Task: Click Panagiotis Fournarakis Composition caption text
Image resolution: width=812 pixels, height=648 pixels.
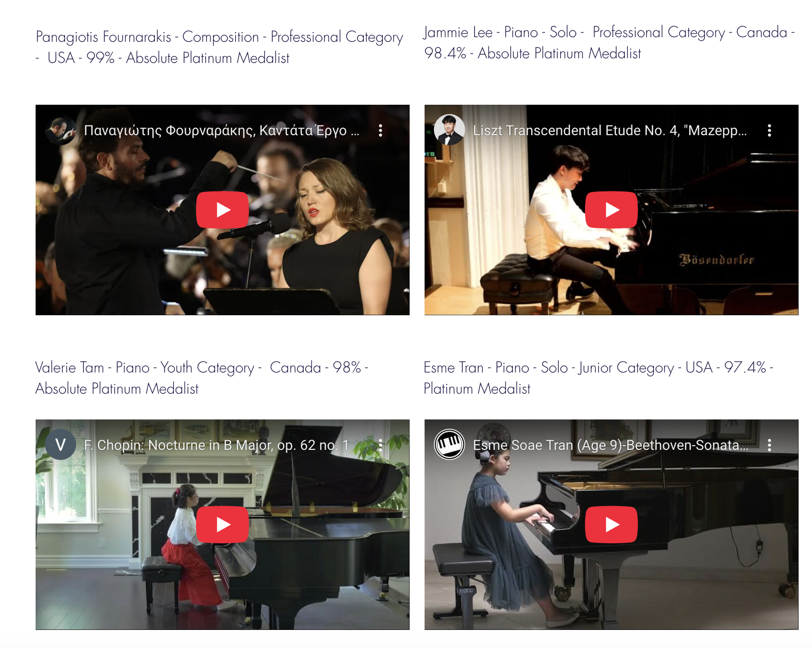Action: click(219, 47)
